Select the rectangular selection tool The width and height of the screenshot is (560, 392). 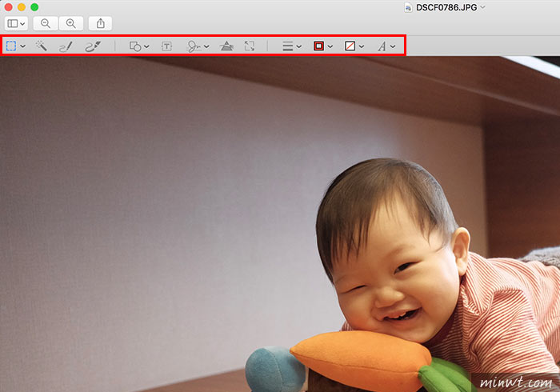pyautogui.click(x=11, y=46)
